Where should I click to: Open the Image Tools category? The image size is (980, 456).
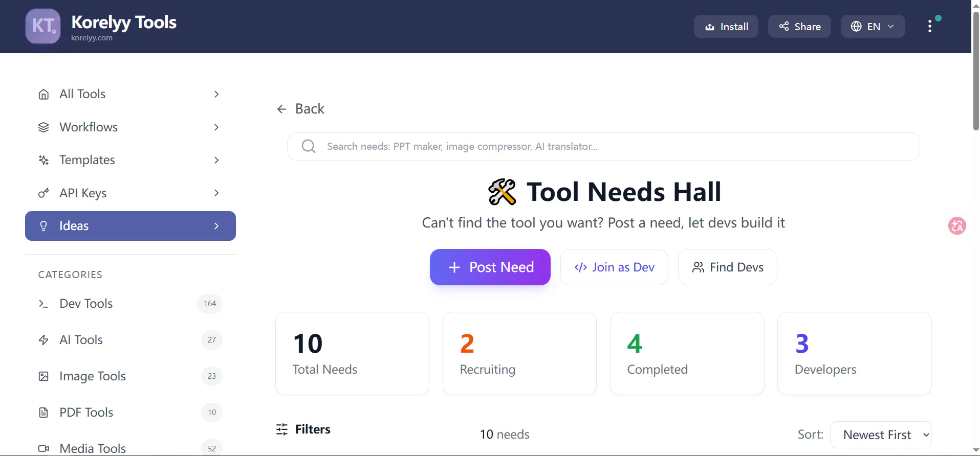(x=130, y=376)
